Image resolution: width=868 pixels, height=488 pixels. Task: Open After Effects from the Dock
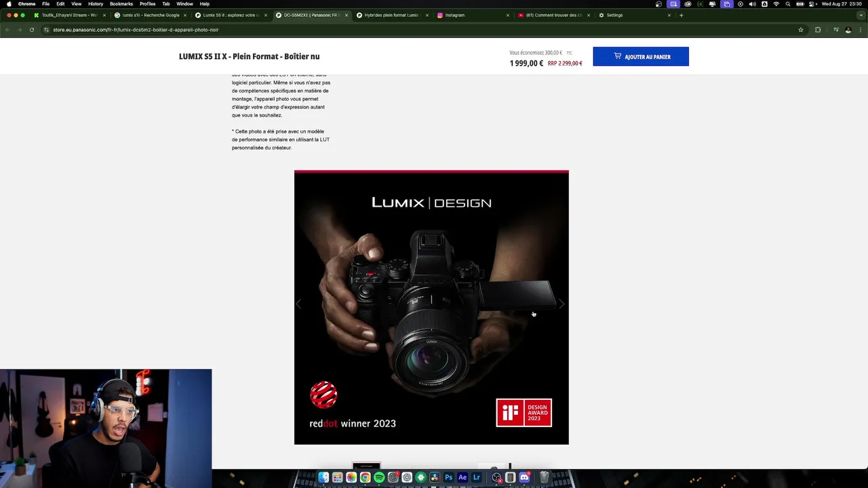point(462,478)
